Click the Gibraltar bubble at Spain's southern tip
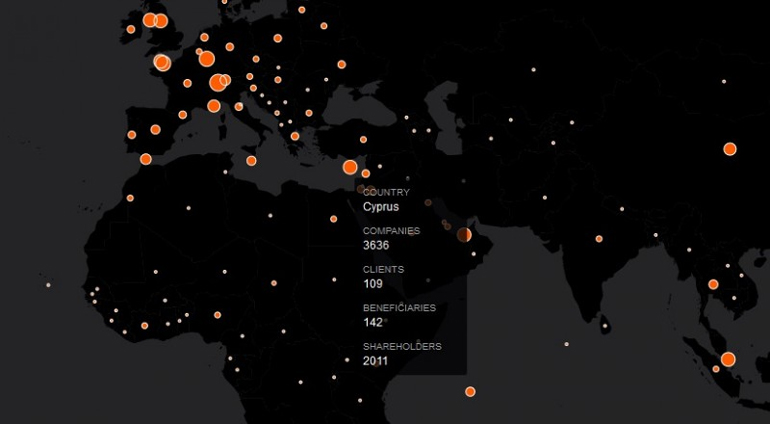This screenshot has width=770, height=424. (146, 159)
